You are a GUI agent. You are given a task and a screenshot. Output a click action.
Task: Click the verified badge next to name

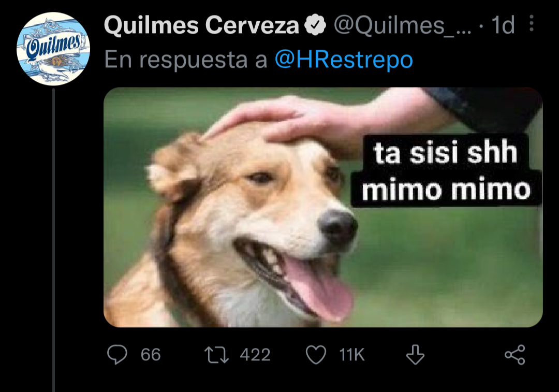tap(315, 25)
